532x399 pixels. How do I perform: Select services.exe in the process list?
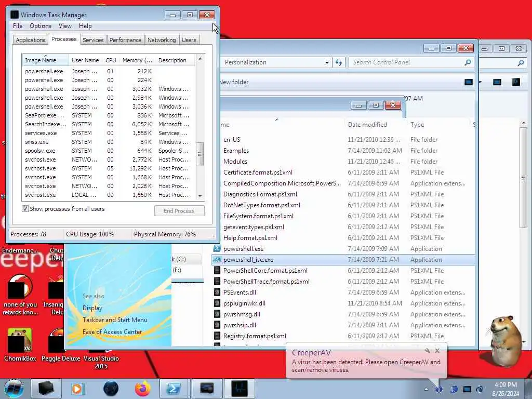[108, 133]
